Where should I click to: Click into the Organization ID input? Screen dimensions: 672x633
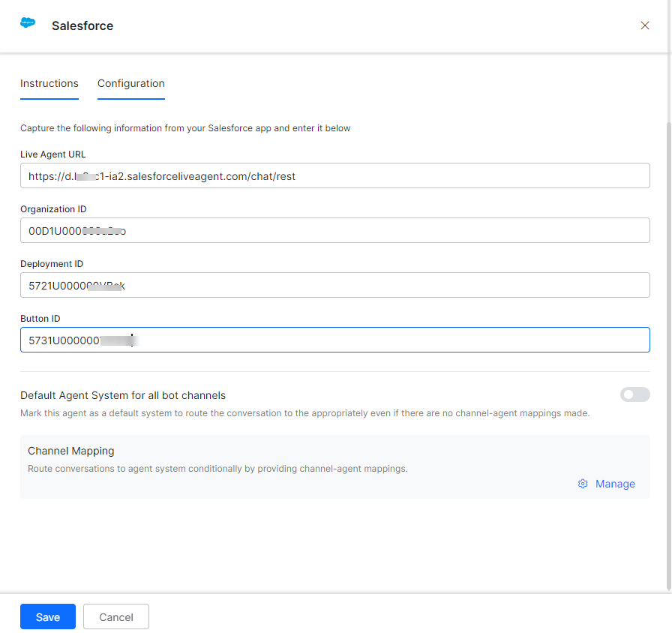[x=334, y=230]
